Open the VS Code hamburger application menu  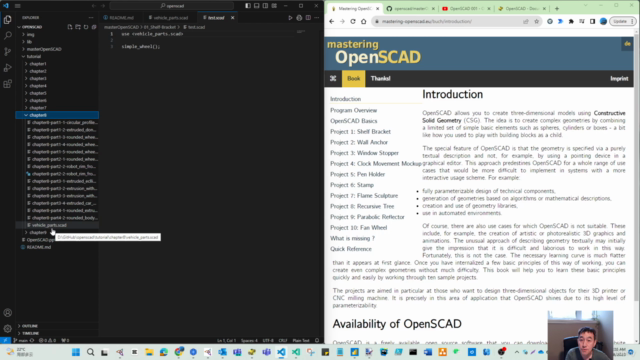(18, 6)
